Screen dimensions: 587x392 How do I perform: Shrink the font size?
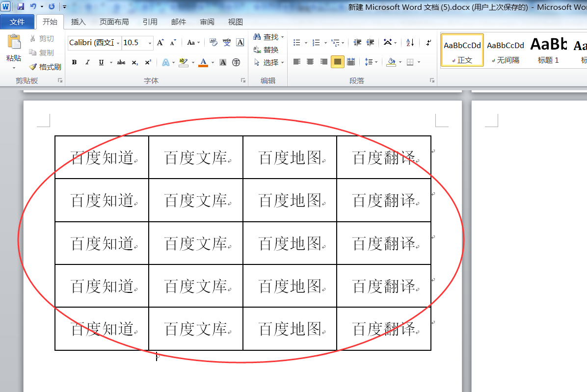pyautogui.click(x=173, y=43)
